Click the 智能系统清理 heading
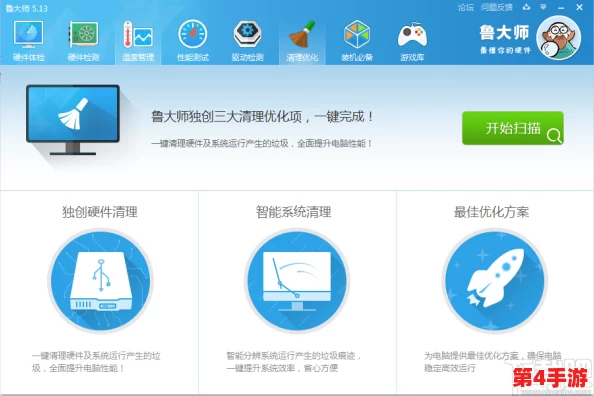Image resolution: width=594 pixels, height=396 pixels. coord(294,212)
